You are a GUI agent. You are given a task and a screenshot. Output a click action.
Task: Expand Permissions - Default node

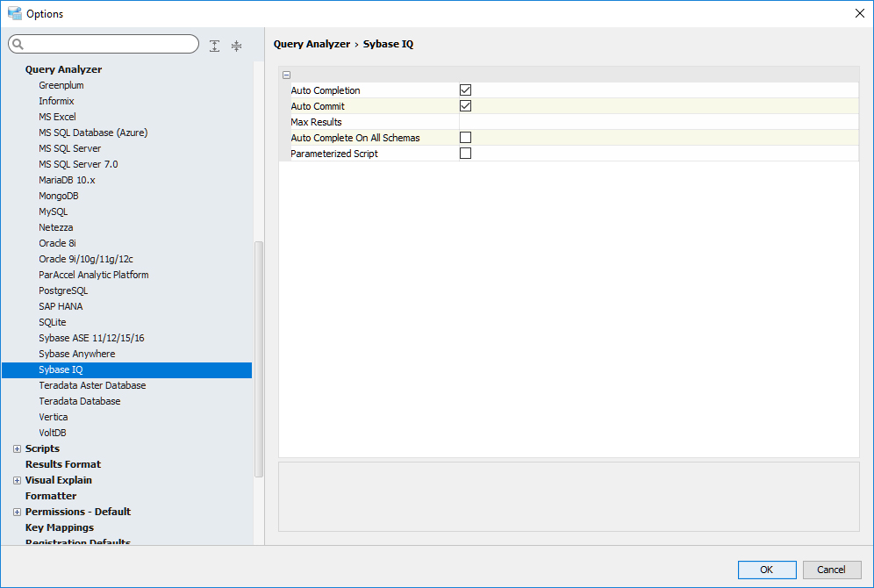(17, 512)
